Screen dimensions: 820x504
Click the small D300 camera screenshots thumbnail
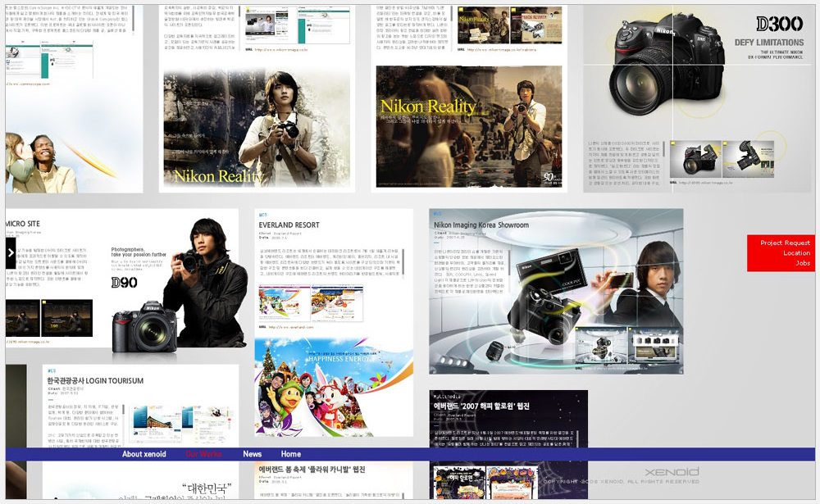pyautogui.click(x=716, y=160)
